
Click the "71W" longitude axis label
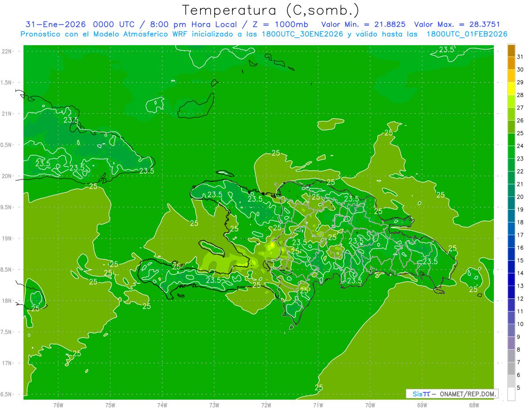click(318, 405)
